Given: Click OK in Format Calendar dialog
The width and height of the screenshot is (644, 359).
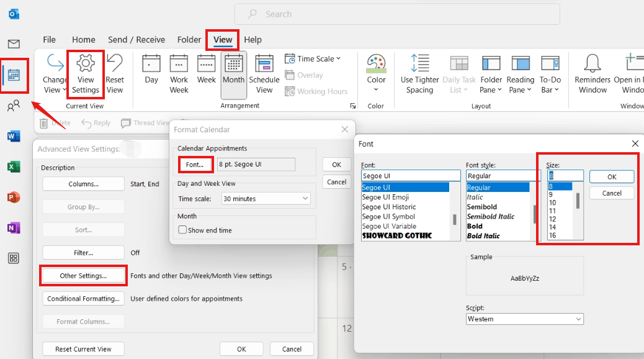Looking at the screenshot, I should [336, 165].
